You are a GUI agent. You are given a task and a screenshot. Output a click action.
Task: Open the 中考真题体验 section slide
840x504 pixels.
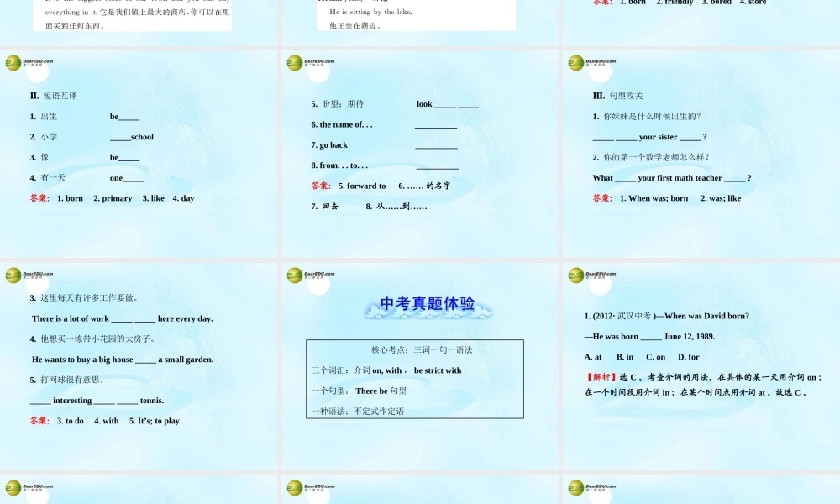428,305
